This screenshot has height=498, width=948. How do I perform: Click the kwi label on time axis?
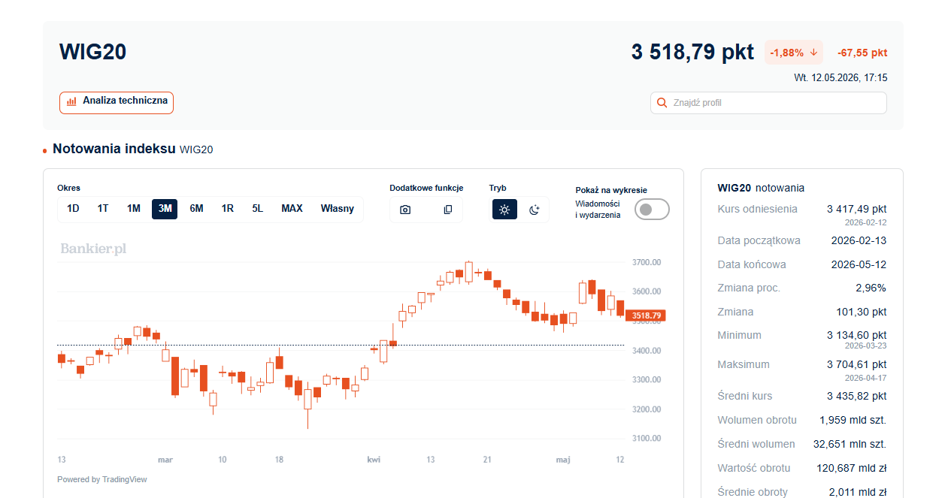pos(374,460)
